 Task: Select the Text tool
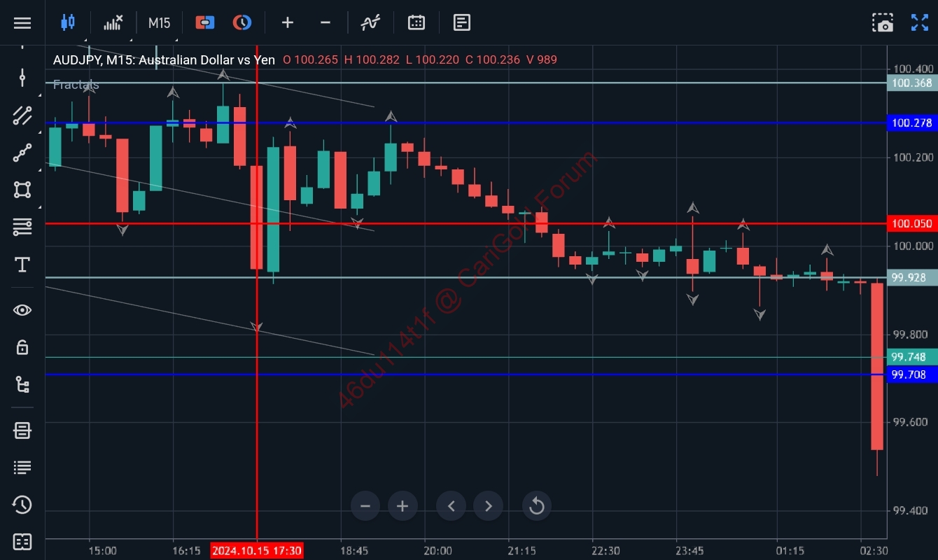[22, 265]
